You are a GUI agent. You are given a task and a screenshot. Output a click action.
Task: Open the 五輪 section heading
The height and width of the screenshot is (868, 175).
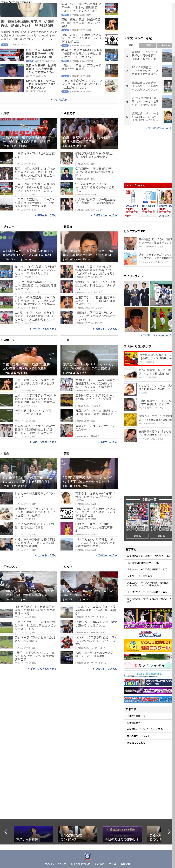(66, 340)
